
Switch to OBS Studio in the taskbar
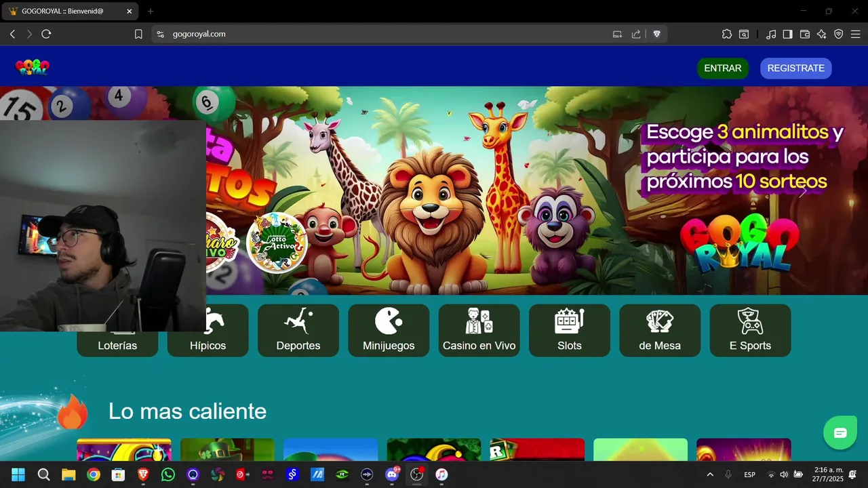[x=416, y=474]
